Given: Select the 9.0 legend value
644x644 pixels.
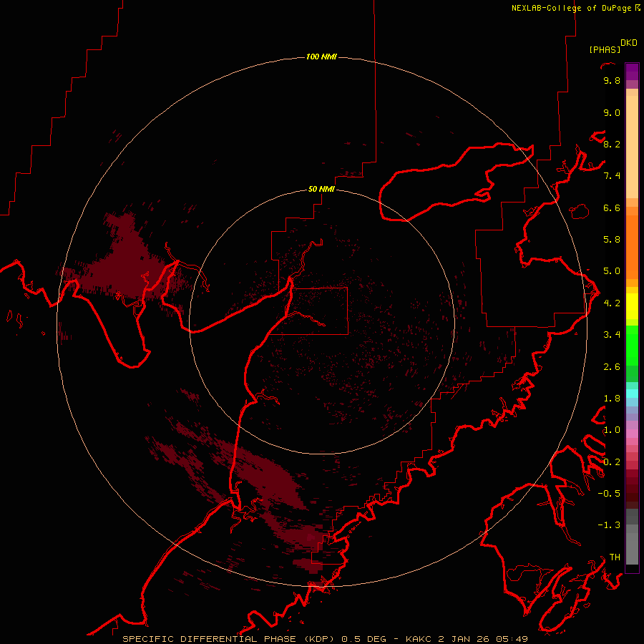Looking at the screenshot, I should pyautogui.click(x=612, y=112).
